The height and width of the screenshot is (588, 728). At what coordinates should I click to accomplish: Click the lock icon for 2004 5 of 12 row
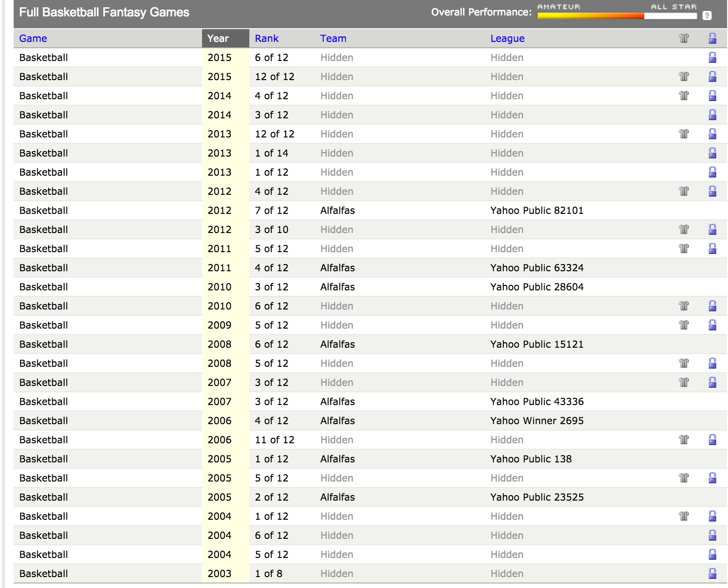713,554
